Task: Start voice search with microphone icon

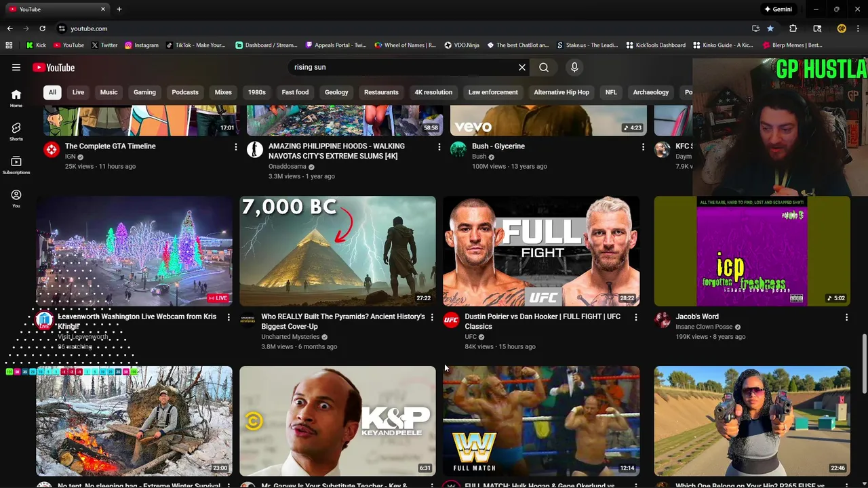Action: tap(574, 67)
